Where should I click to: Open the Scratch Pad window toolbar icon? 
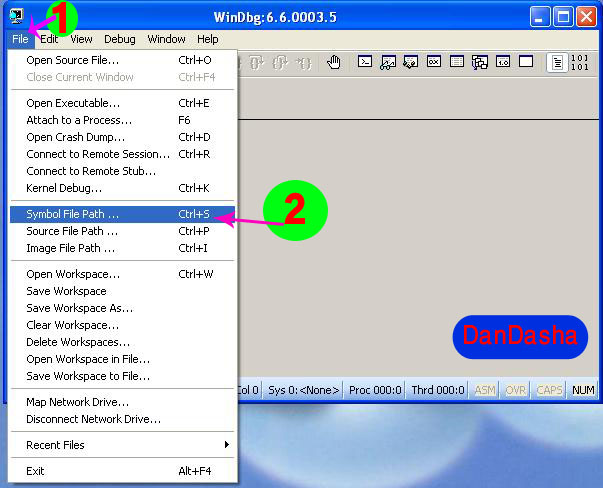[x=526, y=62]
